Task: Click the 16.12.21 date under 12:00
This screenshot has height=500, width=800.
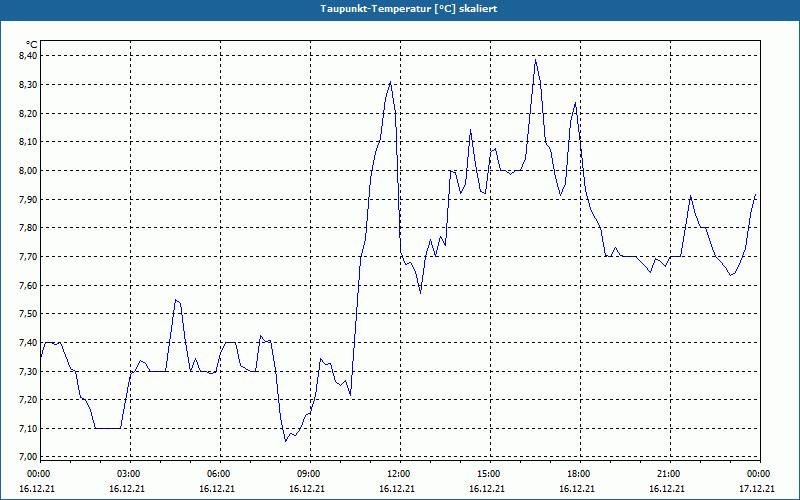Action: pos(396,489)
